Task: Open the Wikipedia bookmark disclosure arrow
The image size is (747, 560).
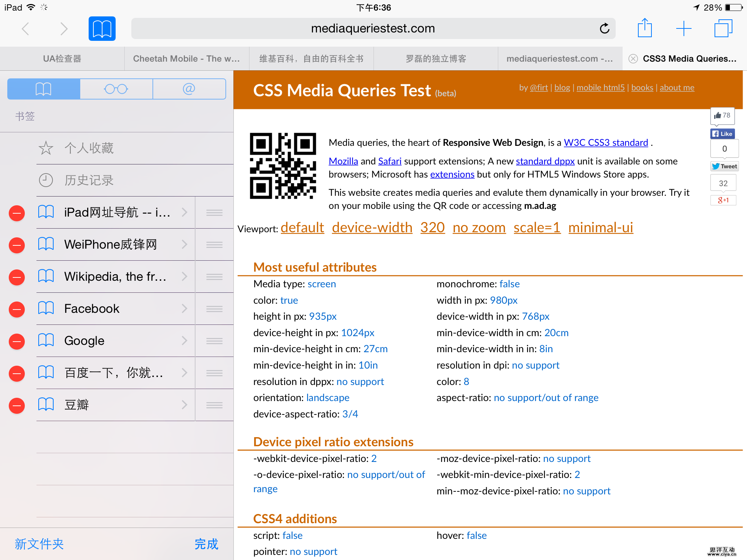Action: click(x=185, y=276)
